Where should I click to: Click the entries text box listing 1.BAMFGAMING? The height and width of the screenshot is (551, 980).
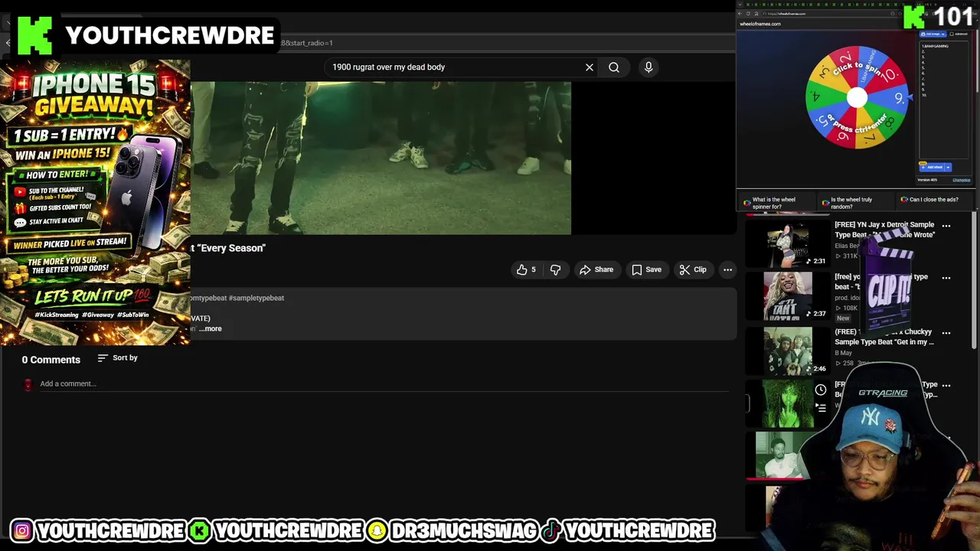944,99
